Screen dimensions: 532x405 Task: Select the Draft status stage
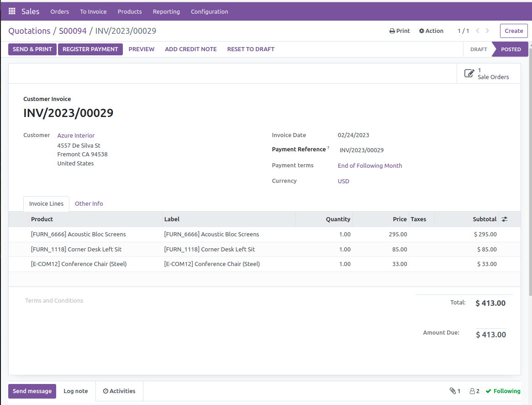pos(478,49)
